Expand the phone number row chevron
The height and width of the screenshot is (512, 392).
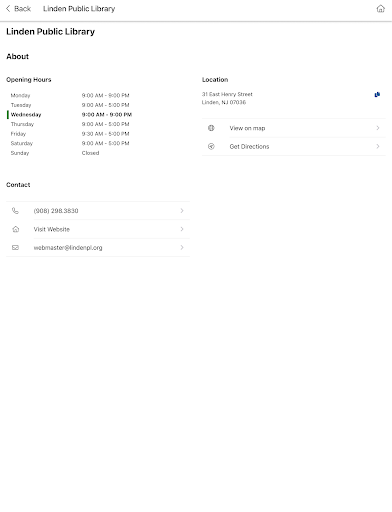[182, 211]
